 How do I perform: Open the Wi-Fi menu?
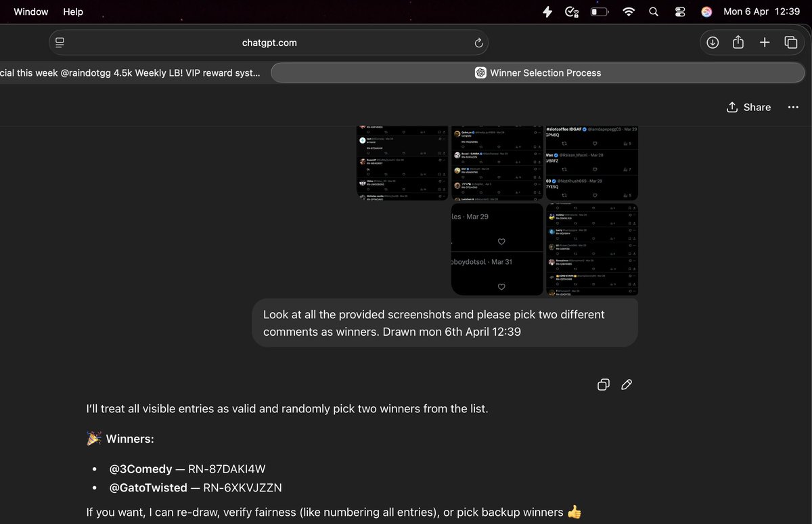point(629,12)
